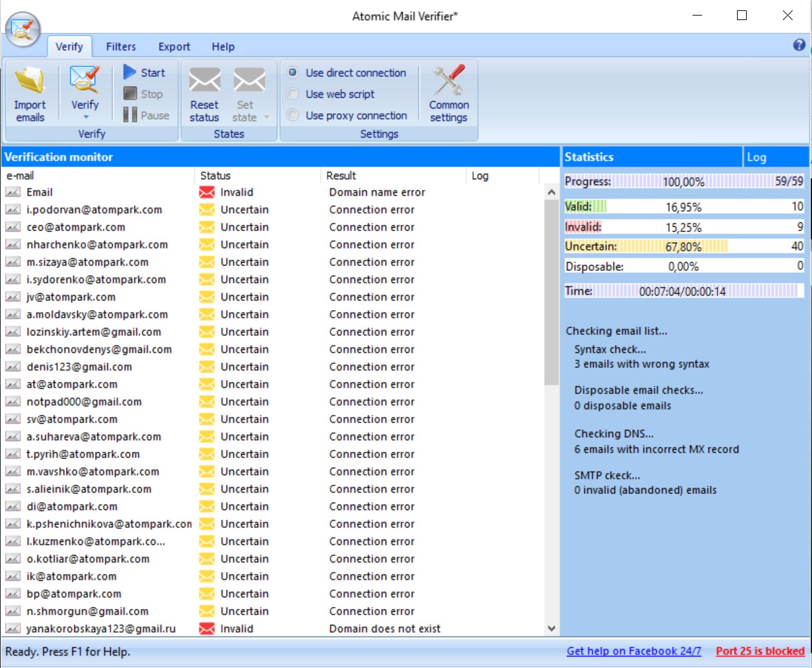Select the Statistics panel tab

coord(652,157)
